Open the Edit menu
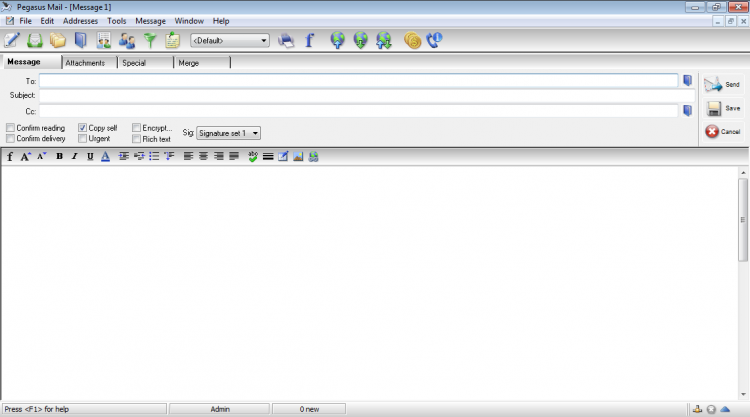 (x=47, y=21)
